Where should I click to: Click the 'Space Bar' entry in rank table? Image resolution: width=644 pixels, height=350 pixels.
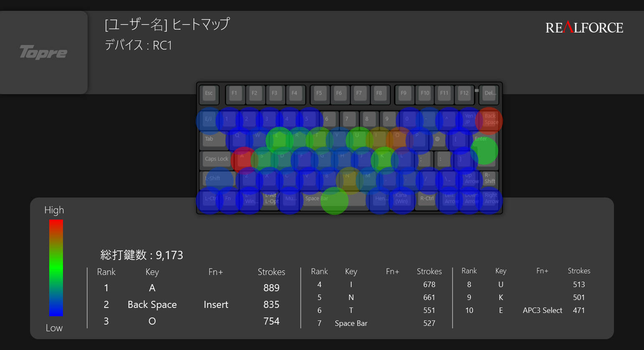[351, 323]
